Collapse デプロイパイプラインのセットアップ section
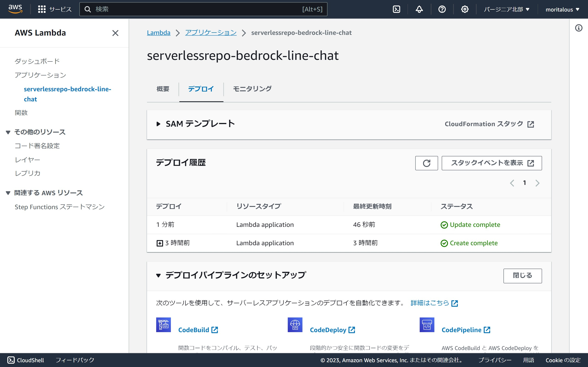 158,275
